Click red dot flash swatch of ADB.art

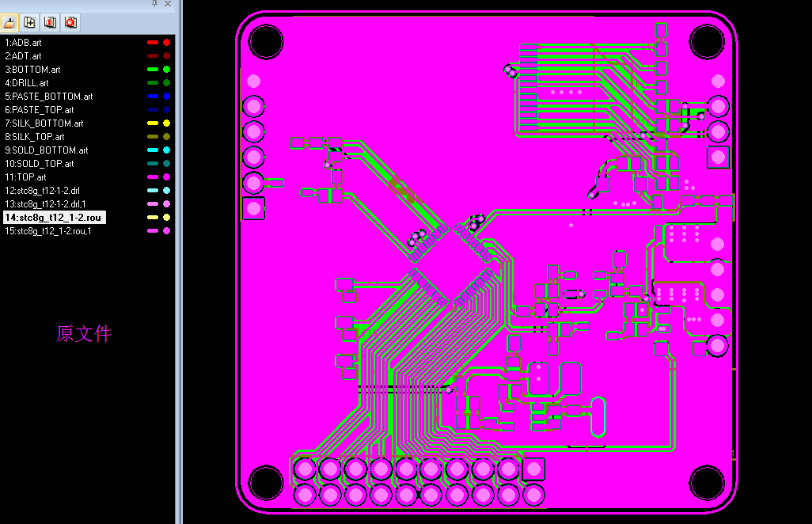point(167,43)
